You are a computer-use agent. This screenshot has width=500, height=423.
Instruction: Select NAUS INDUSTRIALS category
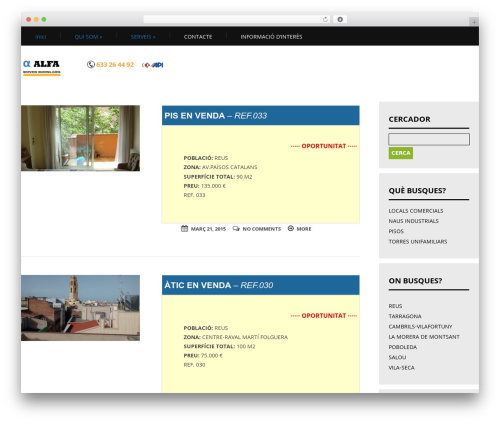pyautogui.click(x=413, y=221)
